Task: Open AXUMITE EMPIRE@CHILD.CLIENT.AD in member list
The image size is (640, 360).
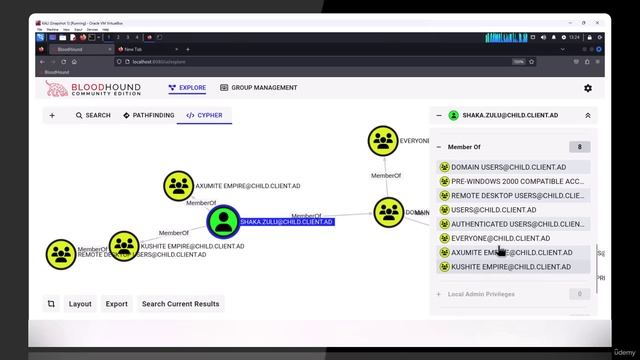Action: tap(513, 253)
